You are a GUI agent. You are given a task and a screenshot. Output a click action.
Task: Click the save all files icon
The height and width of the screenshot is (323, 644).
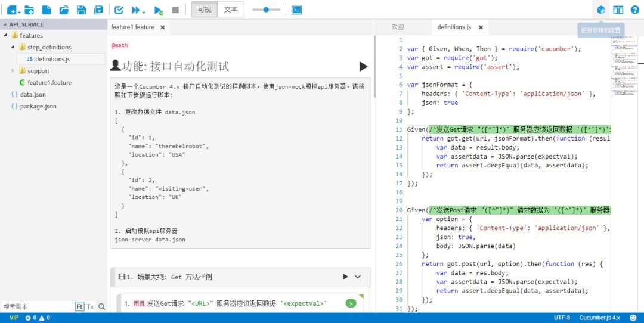(98, 10)
